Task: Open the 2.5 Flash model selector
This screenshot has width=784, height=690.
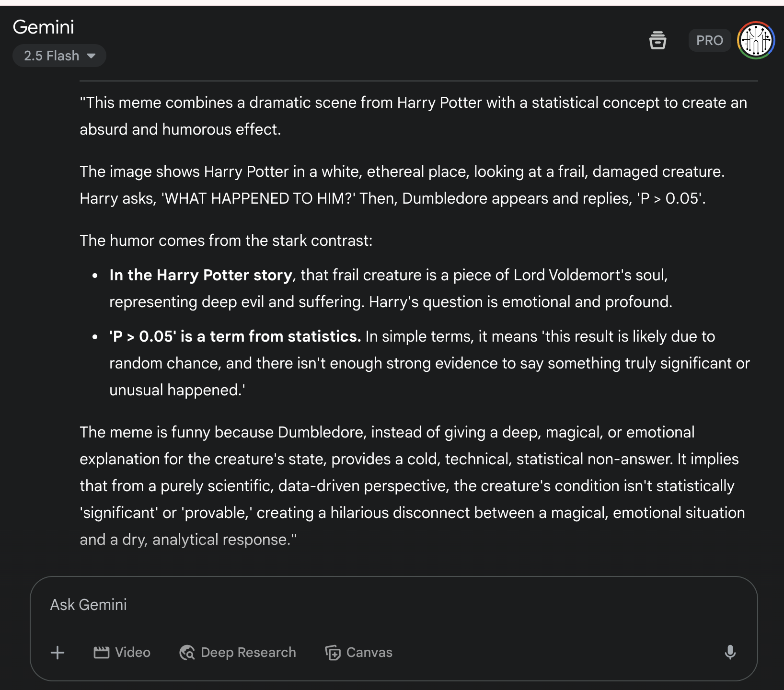Action: click(52, 56)
